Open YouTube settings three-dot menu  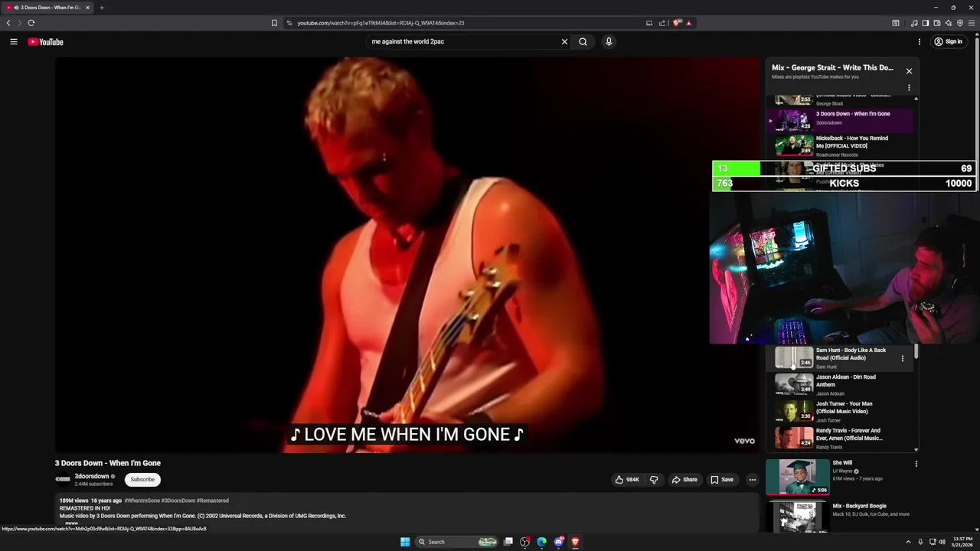920,41
